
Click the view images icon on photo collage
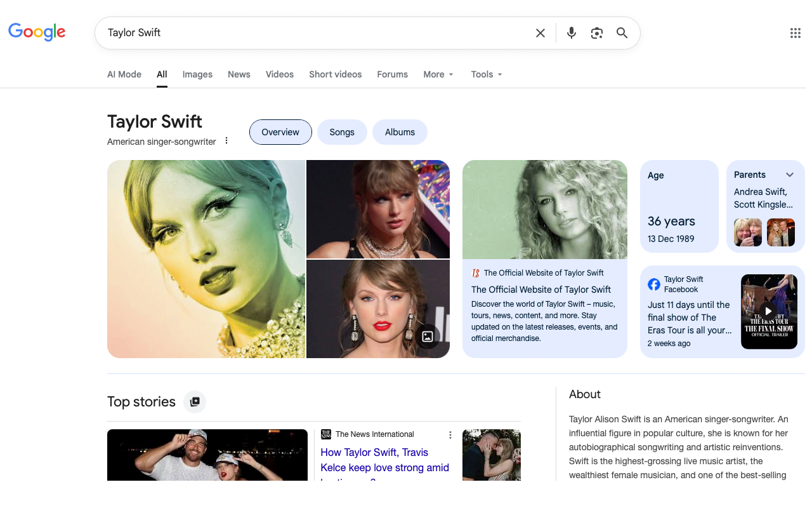click(428, 337)
